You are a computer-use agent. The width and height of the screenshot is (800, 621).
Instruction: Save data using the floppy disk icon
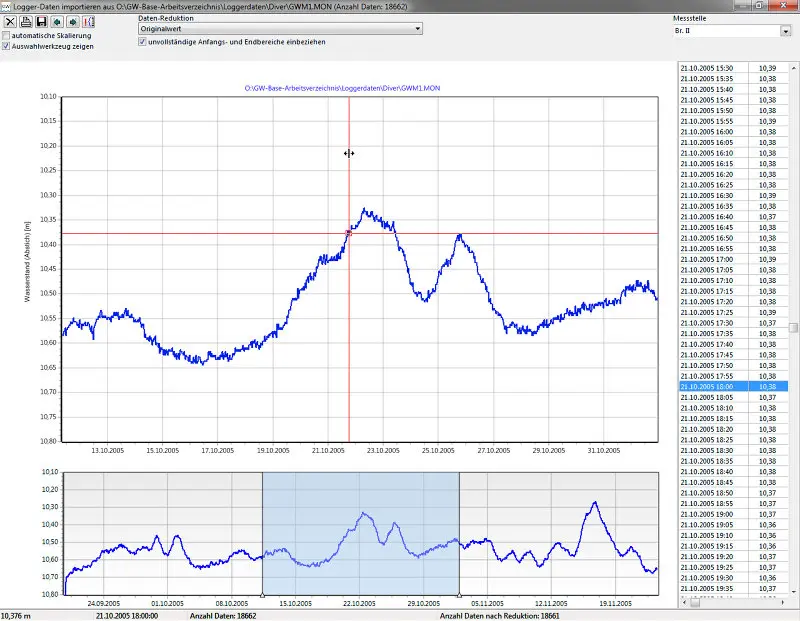point(42,21)
